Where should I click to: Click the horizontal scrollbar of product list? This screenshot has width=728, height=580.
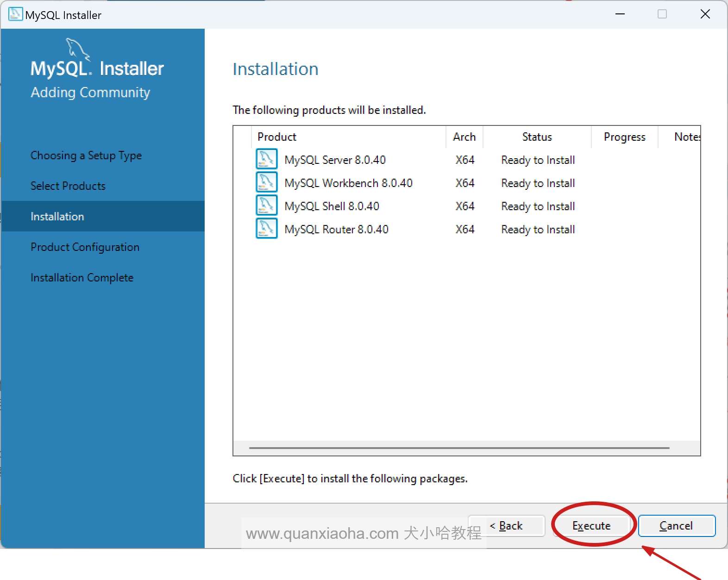click(459, 448)
